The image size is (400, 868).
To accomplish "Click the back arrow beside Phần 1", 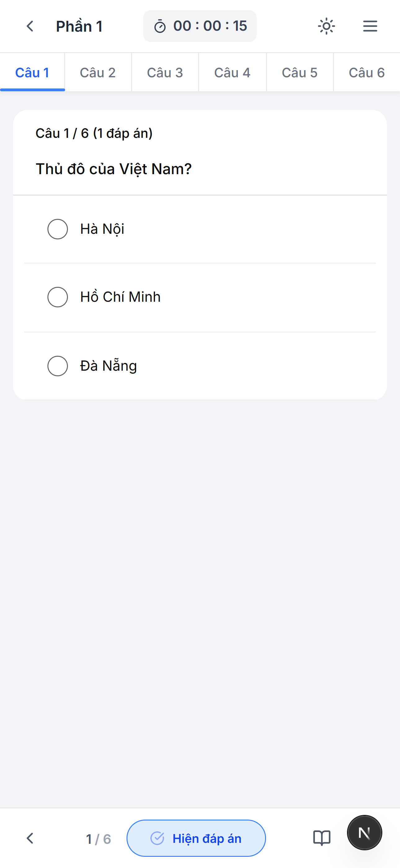I will point(30,26).
